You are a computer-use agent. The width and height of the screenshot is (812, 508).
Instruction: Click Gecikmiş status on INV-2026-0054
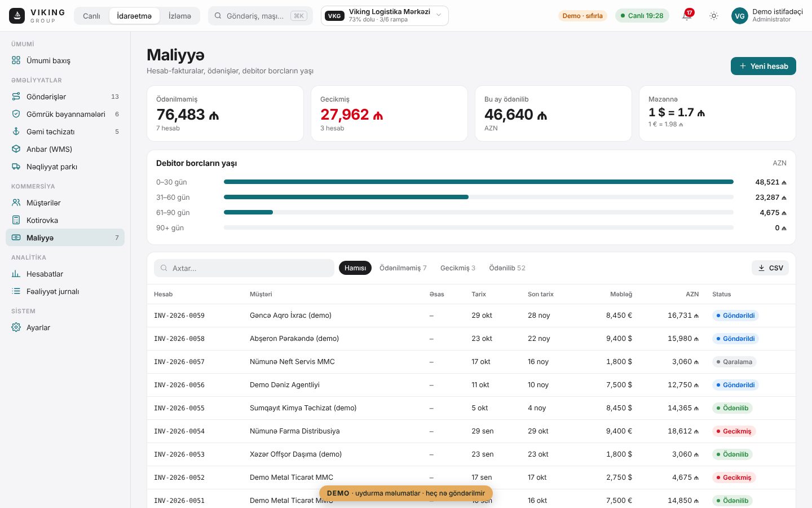pyautogui.click(x=734, y=431)
